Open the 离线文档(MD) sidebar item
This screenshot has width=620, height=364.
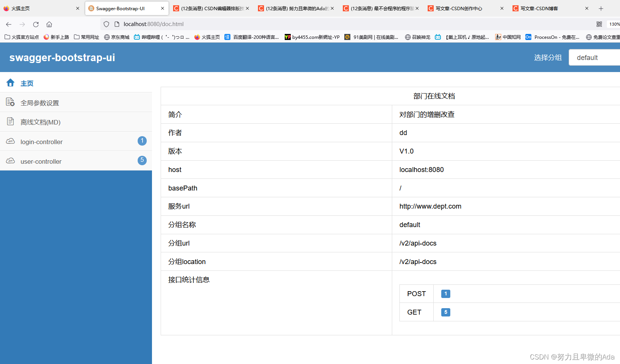(40, 122)
